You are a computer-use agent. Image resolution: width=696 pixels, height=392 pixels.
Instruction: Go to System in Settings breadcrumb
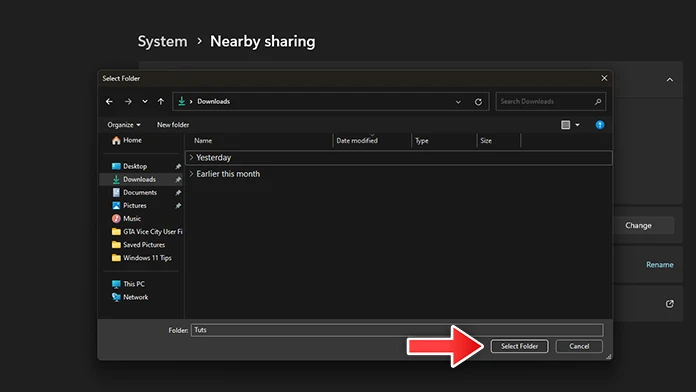[x=162, y=41]
